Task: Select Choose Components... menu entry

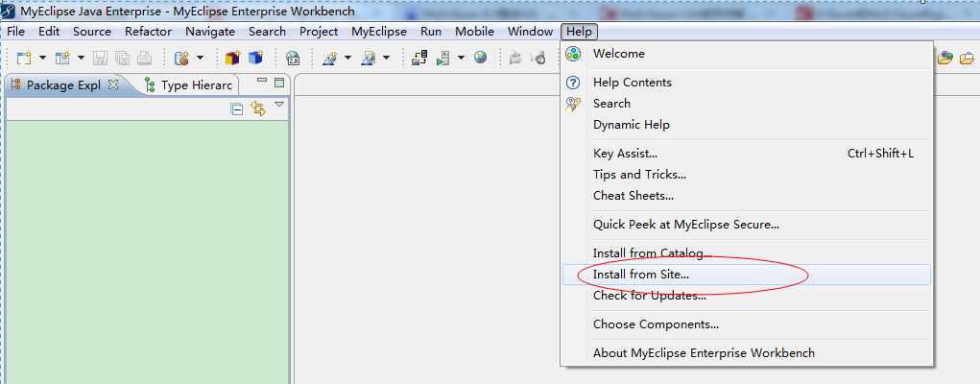Action: click(747, 324)
